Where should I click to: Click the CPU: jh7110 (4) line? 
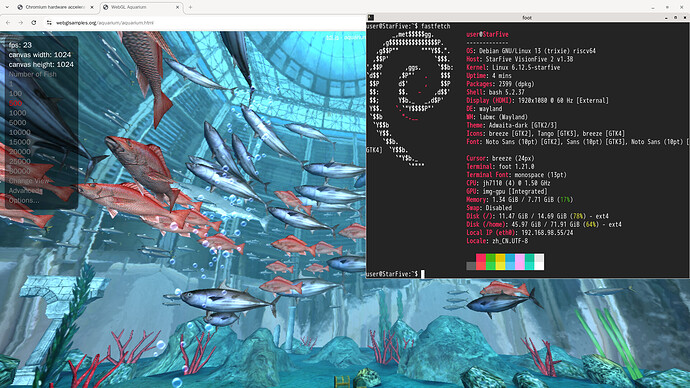508,183
